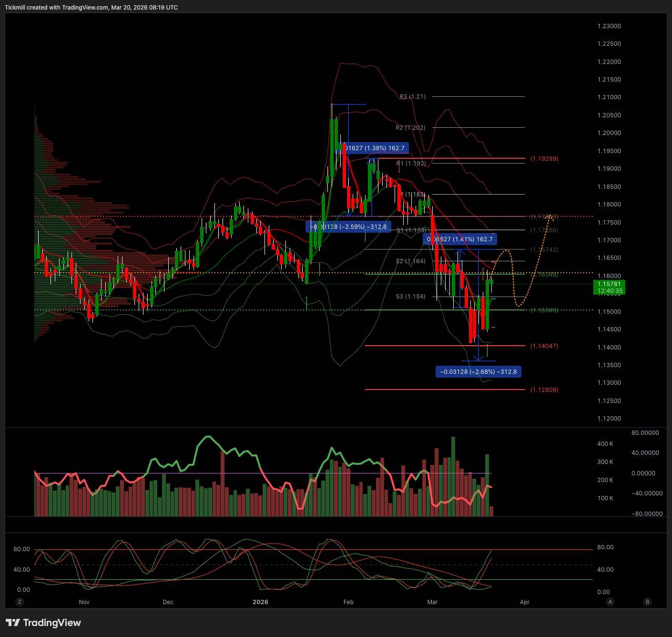Toggle the B scale button in the corner

647,602
